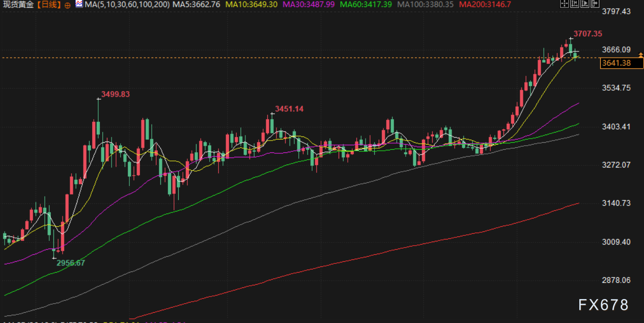Open the MA indicator chart icon
Viewport: 644px width, 323px height.
click(x=79, y=4)
